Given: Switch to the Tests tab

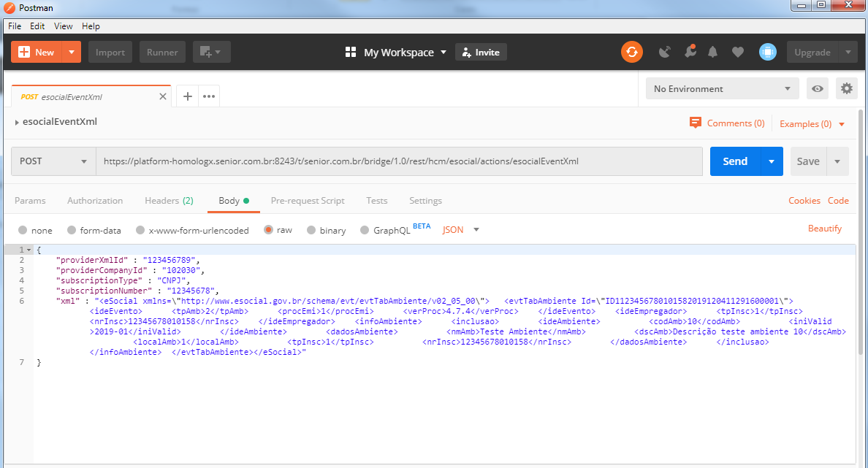Looking at the screenshot, I should [377, 200].
